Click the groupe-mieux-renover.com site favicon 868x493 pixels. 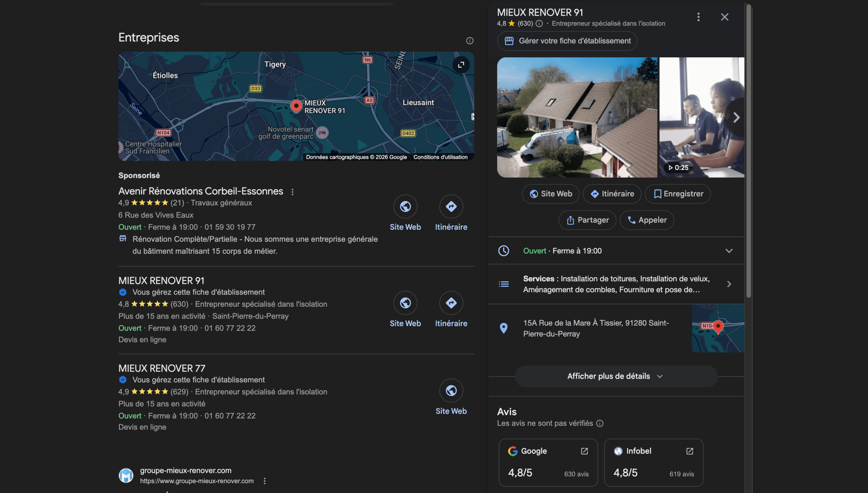click(126, 475)
